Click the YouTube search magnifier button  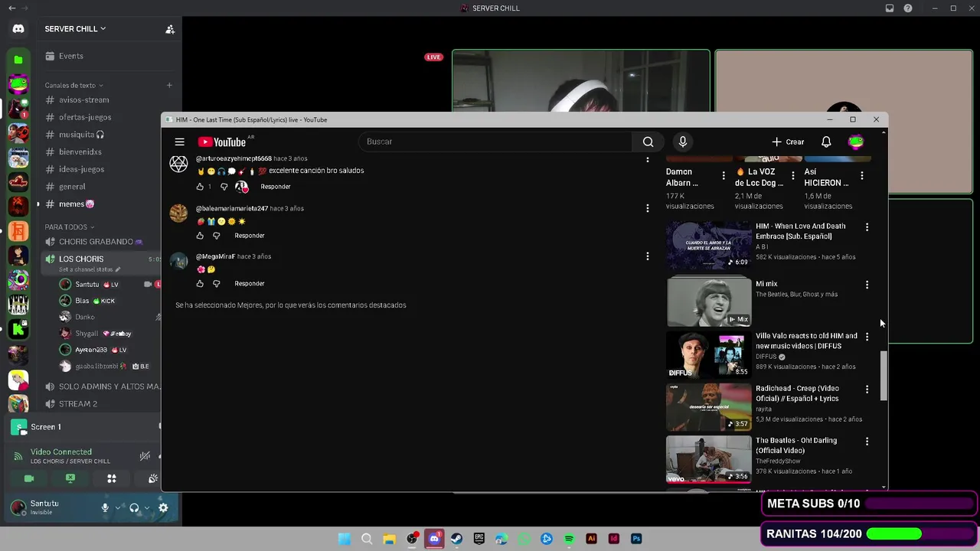coord(648,142)
